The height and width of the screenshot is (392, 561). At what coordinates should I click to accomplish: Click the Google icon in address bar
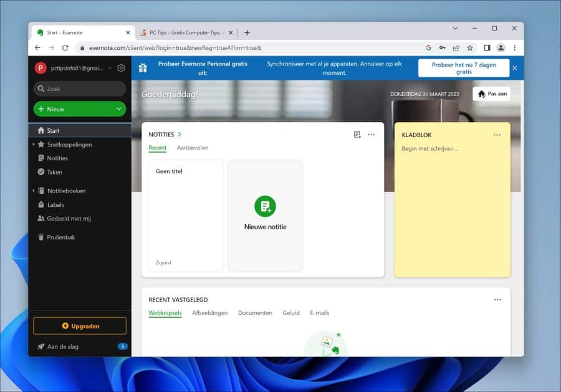[x=429, y=47]
